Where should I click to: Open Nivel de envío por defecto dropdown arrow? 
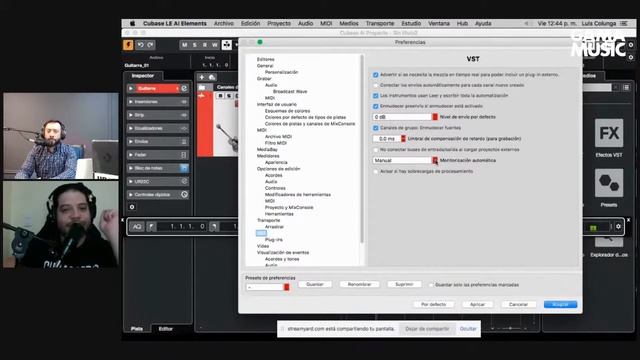point(435,117)
